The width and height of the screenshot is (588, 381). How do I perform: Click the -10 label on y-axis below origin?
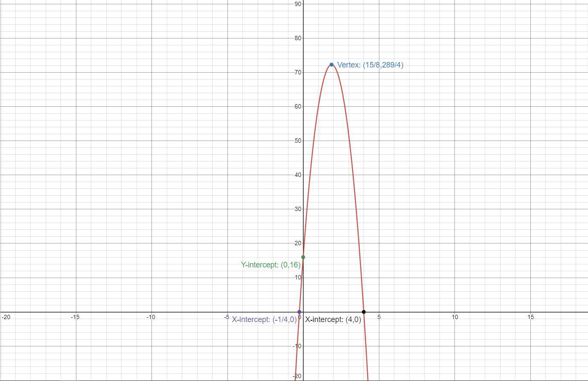[x=297, y=346]
